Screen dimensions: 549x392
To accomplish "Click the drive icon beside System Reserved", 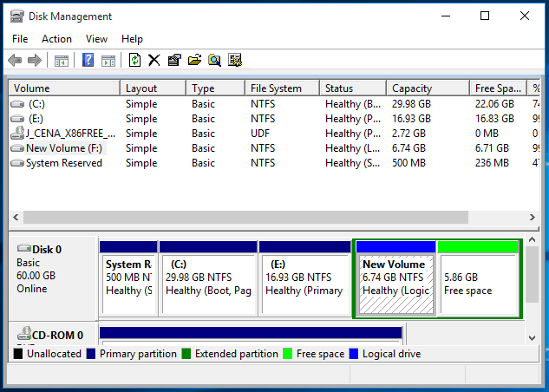I will 17,163.
